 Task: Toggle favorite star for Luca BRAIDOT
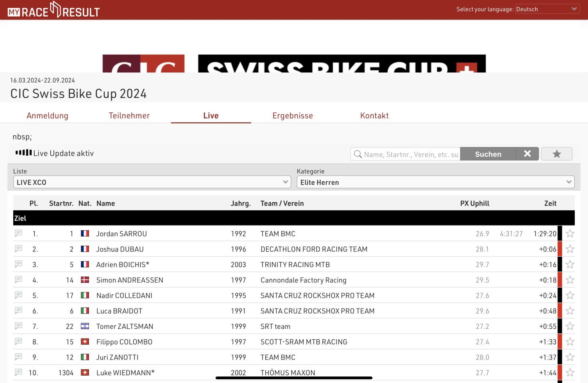click(x=570, y=311)
